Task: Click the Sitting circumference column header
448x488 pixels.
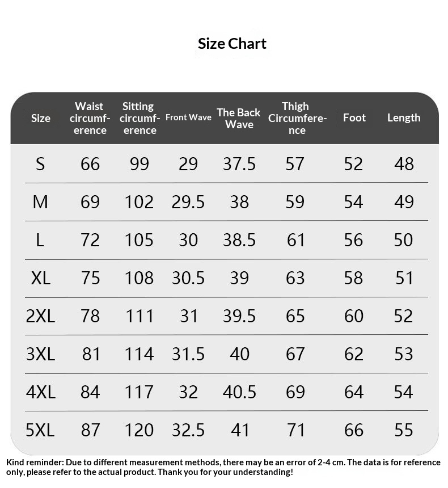Action: (139, 118)
